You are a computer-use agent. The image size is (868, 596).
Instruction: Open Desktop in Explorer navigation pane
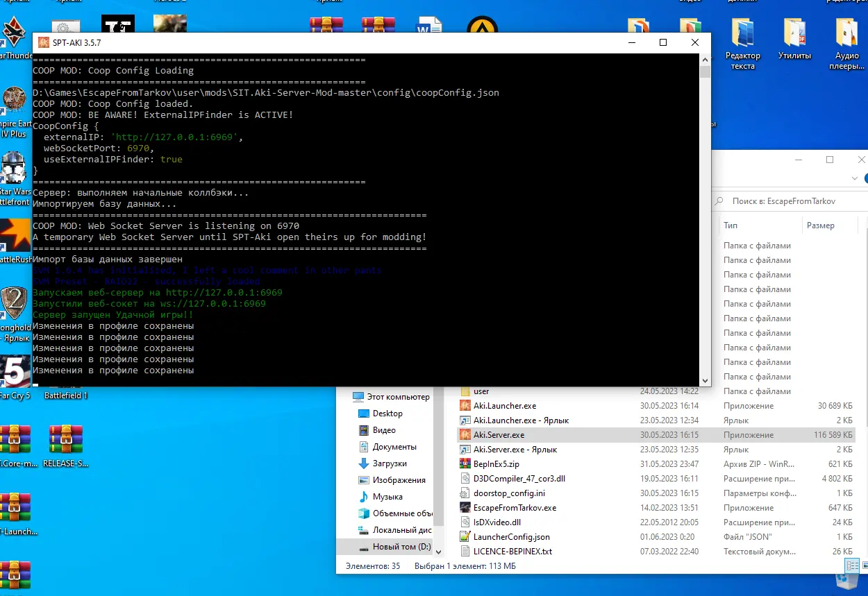[x=381, y=414]
